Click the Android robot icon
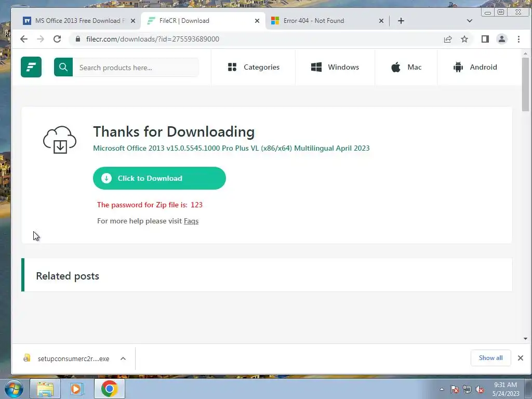This screenshot has width=532, height=399. pos(458,67)
